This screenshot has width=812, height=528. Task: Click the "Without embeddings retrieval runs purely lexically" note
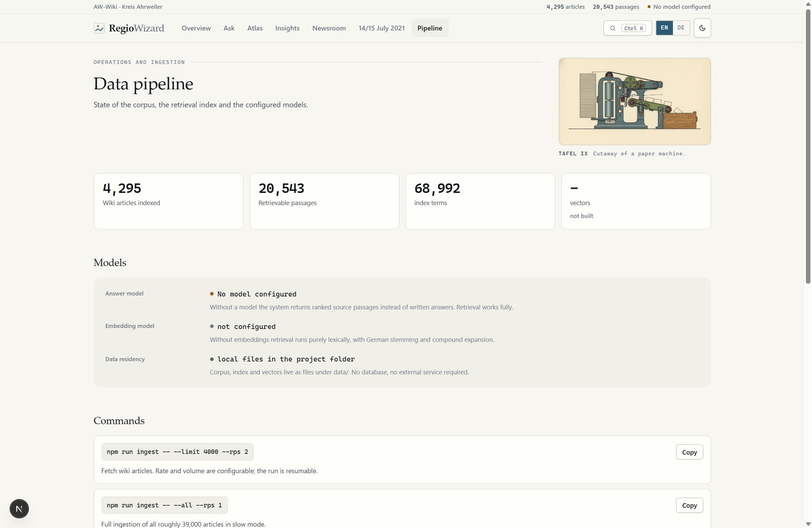pos(352,340)
